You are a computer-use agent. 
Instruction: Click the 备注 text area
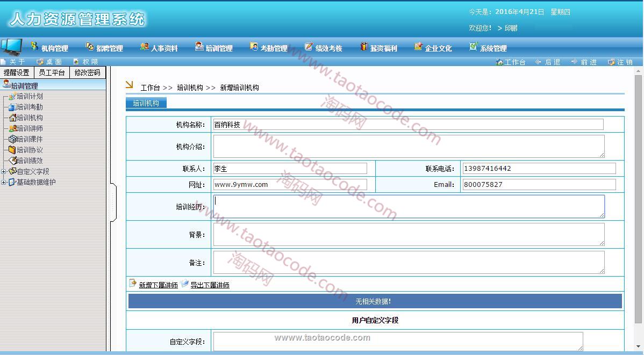pos(409,262)
